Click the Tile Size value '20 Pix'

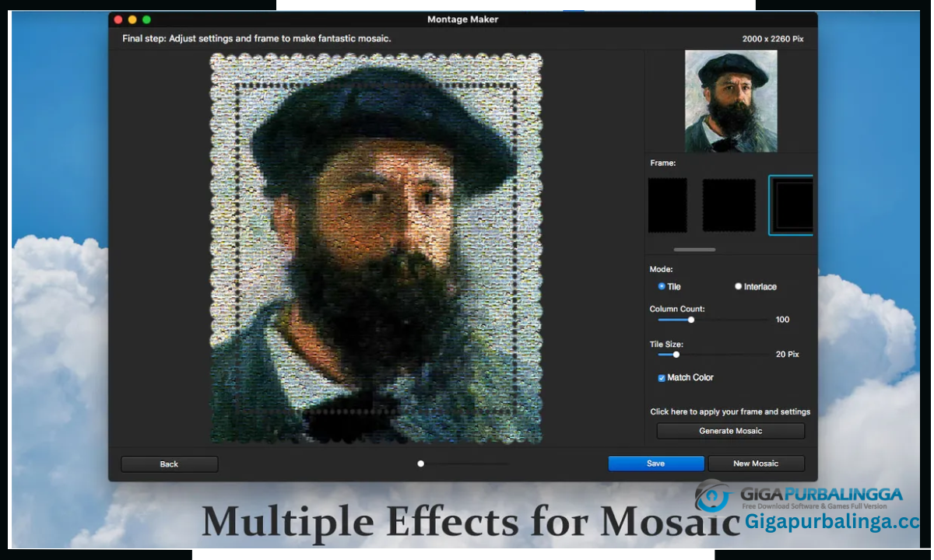pos(787,355)
